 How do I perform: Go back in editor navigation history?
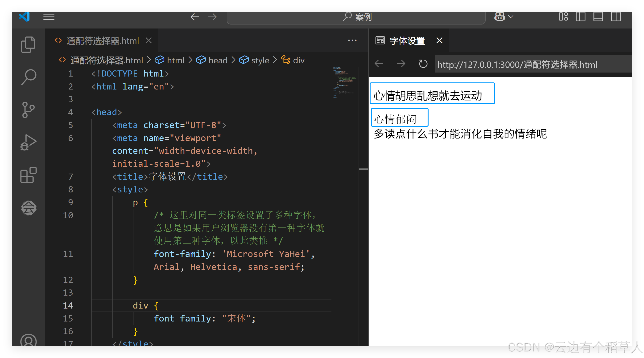(195, 17)
